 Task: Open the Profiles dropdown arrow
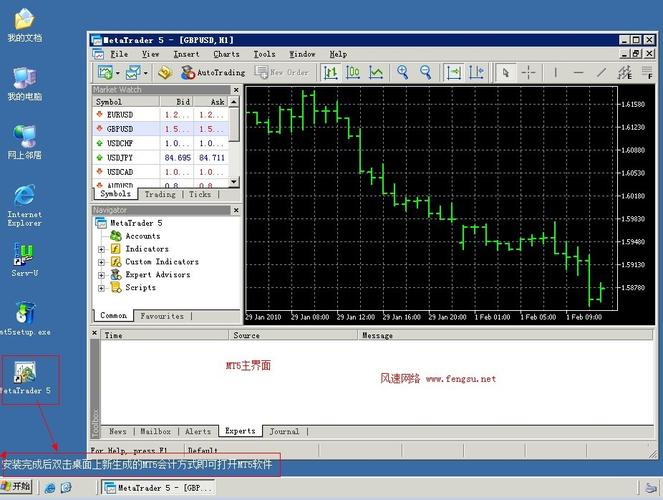click(x=145, y=73)
